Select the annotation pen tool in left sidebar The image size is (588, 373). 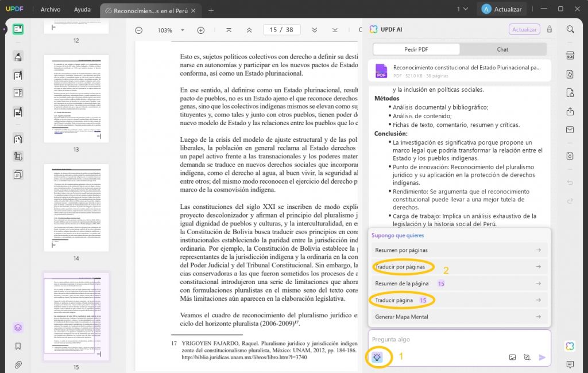click(18, 55)
